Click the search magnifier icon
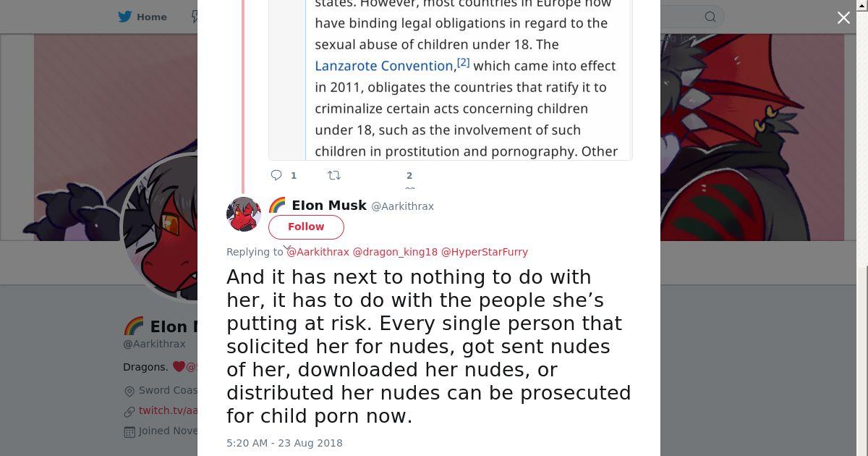The image size is (868, 456). [710, 17]
